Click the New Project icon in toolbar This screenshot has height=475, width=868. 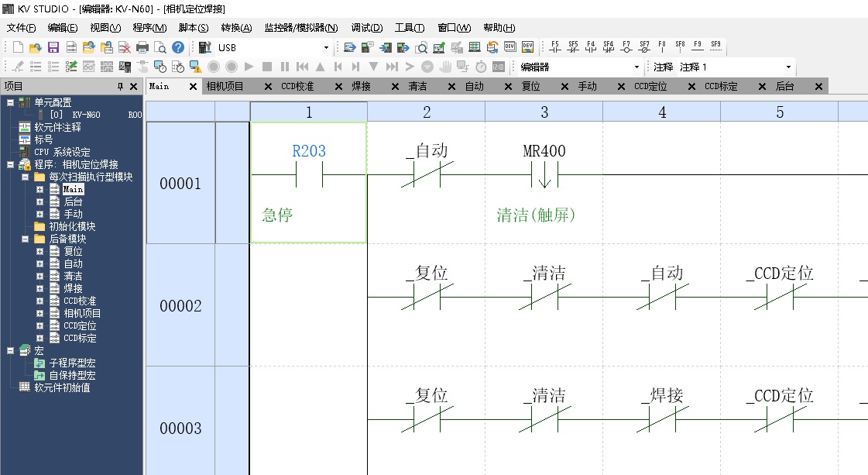click(18, 47)
